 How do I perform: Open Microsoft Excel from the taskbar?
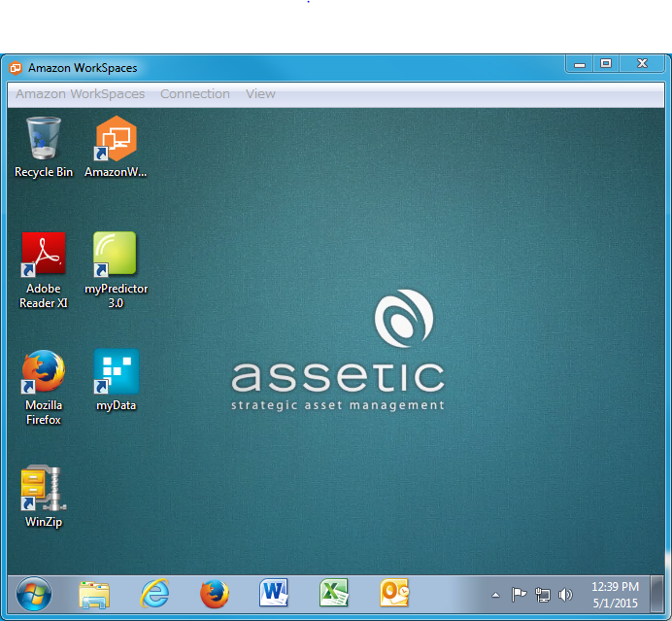coord(335,593)
